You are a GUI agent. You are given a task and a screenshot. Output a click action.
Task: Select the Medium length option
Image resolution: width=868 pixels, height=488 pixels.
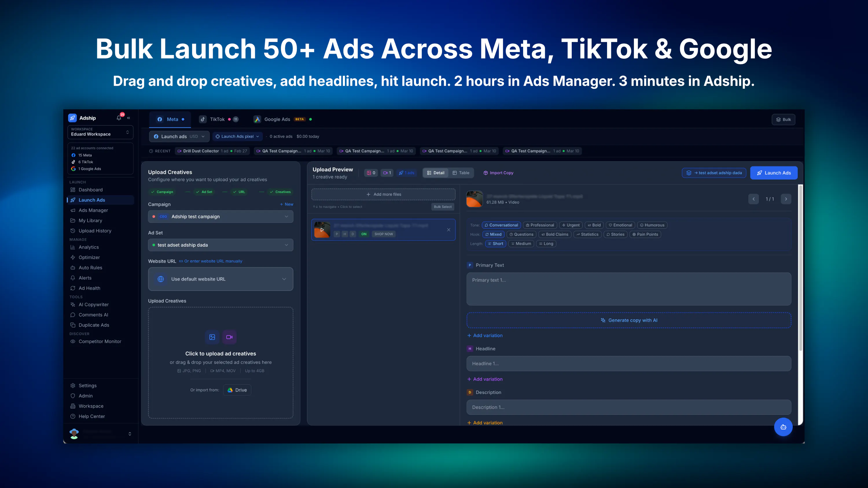pos(521,243)
